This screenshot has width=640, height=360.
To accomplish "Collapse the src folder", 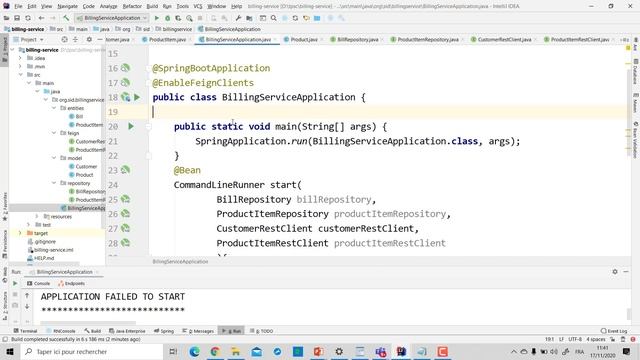I will 20,75.
